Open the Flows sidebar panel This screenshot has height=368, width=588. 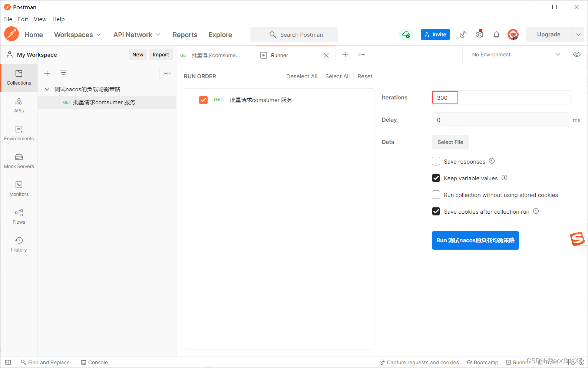pos(19,217)
